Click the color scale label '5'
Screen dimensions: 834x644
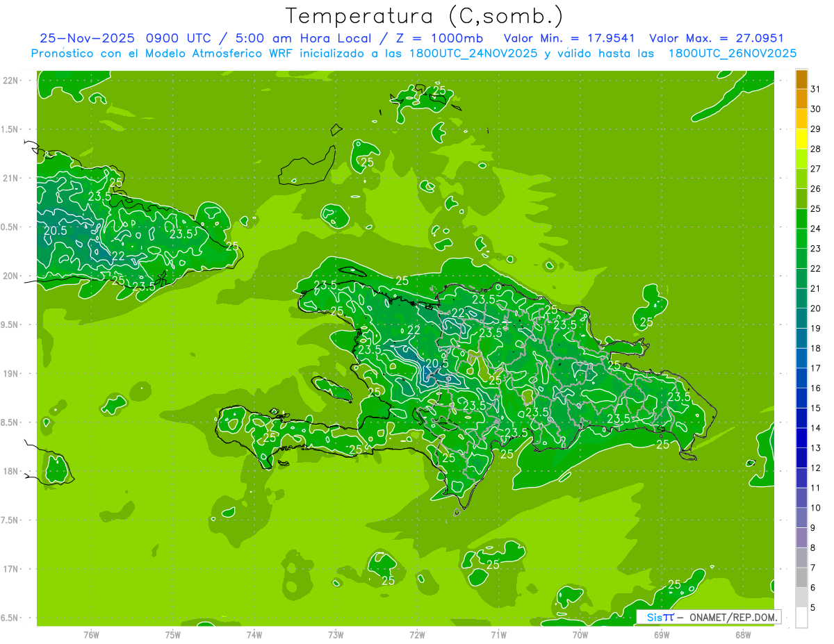pyautogui.click(x=812, y=607)
